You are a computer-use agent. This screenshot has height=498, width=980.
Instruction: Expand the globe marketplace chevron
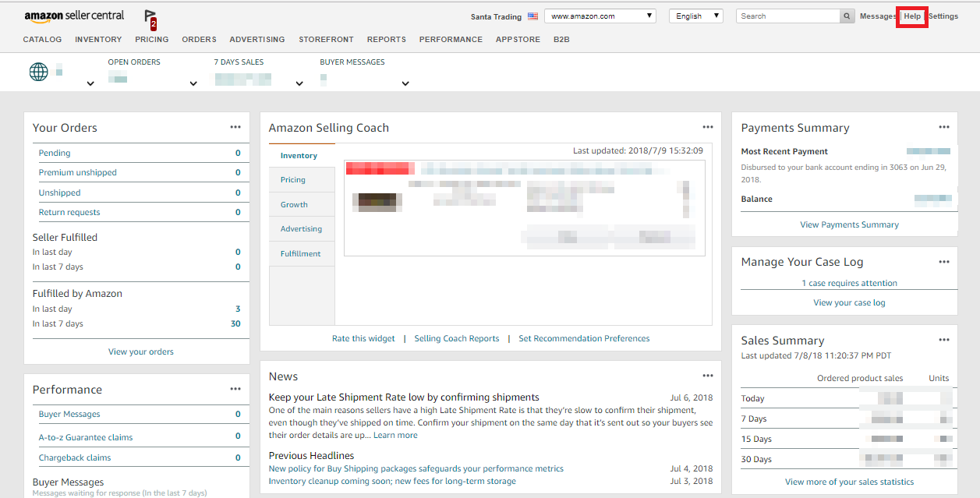coord(90,83)
